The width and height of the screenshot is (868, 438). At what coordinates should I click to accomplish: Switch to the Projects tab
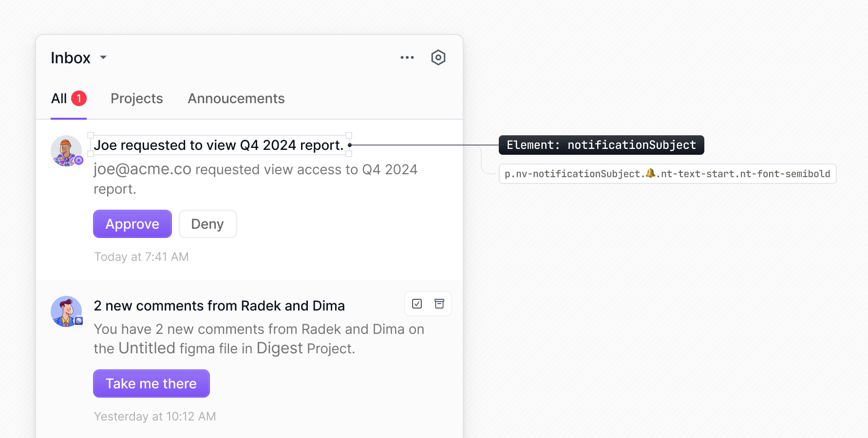[136, 98]
